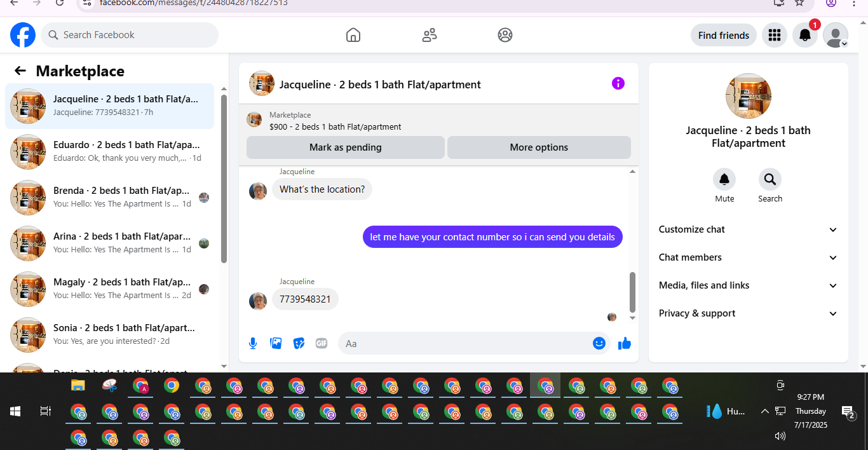Search in conversation via magnifier icon
This screenshot has height=450, width=868.
(x=770, y=179)
